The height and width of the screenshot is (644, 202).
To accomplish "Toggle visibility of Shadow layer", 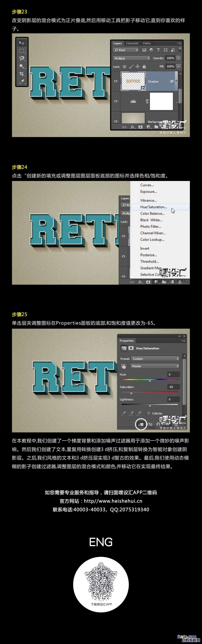I will (116, 81).
